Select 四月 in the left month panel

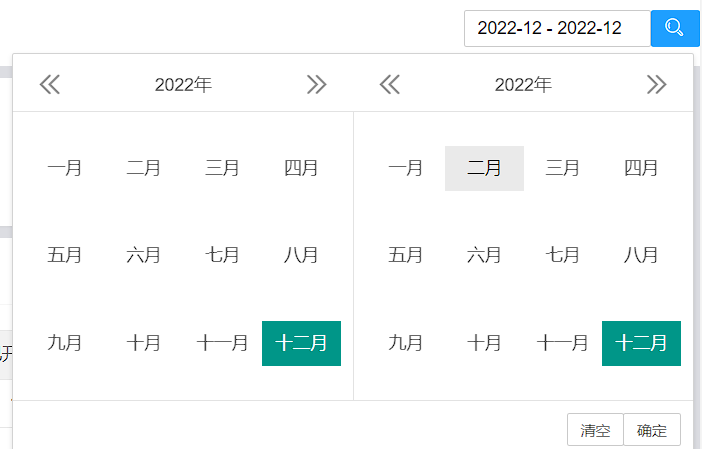(301, 168)
